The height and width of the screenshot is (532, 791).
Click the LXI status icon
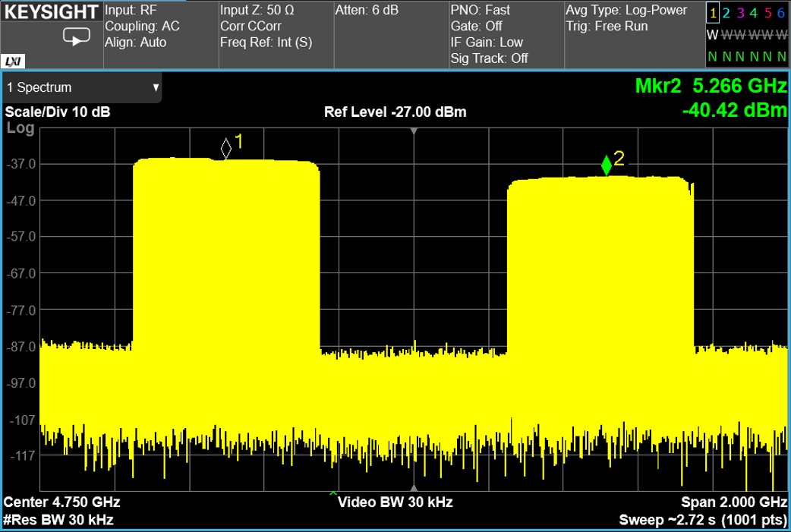(x=12, y=61)
